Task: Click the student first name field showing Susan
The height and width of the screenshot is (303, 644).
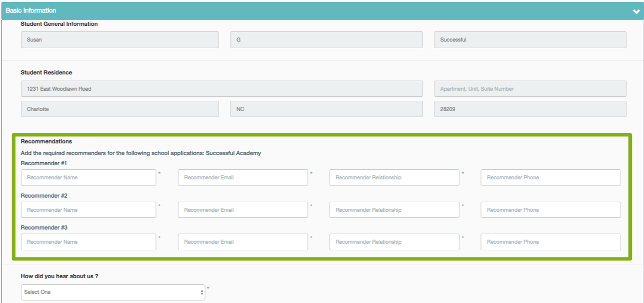Action: click(120, 40)
